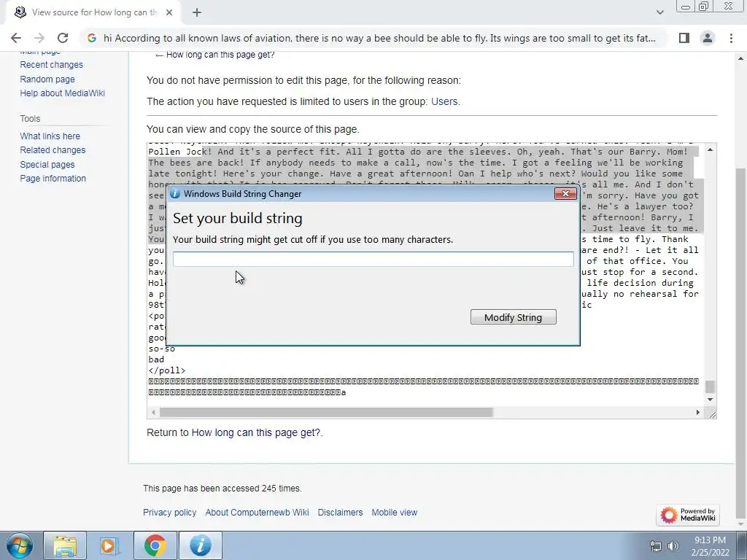
Task: Open the Chrome profile avatar
Action: point(708,38)
